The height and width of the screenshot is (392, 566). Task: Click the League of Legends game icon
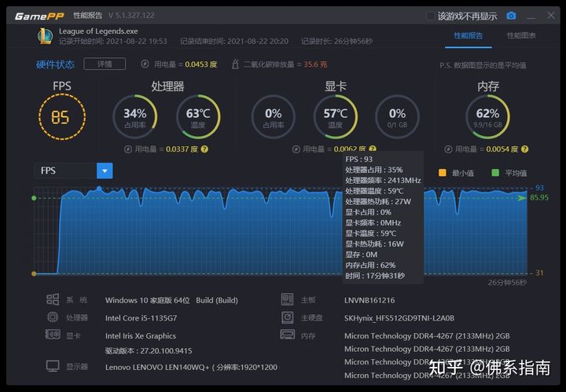45,36
